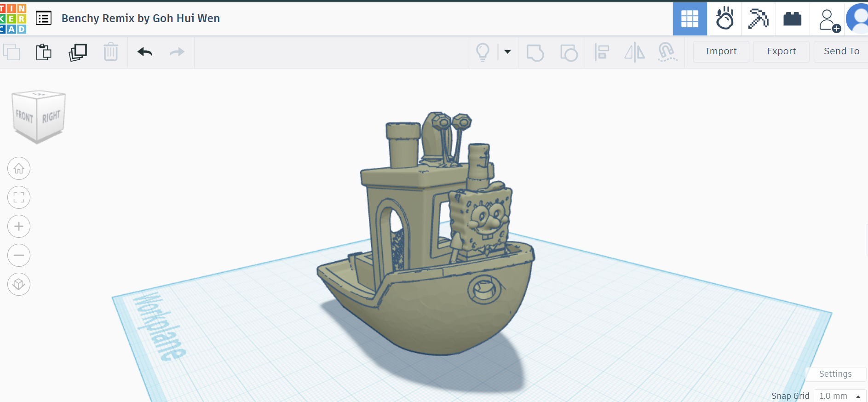Viewport: 868px width, 402px height.
Task: Open the user profile avatar
Action: click(x=858, y=19)
